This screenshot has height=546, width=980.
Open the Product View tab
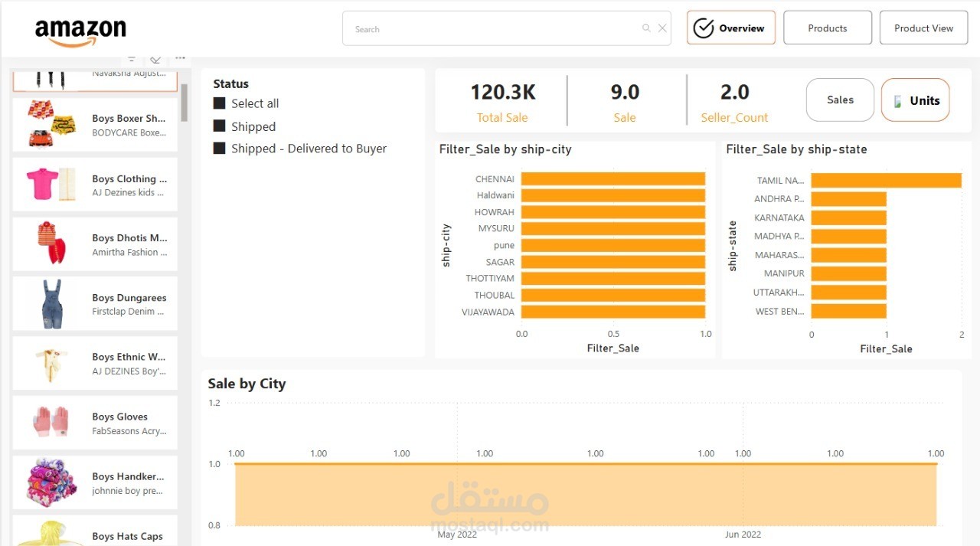[x=923, y=27]
